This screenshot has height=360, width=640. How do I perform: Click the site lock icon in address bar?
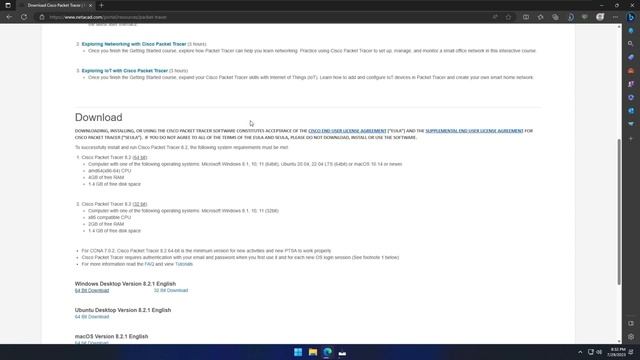(42, 17)
